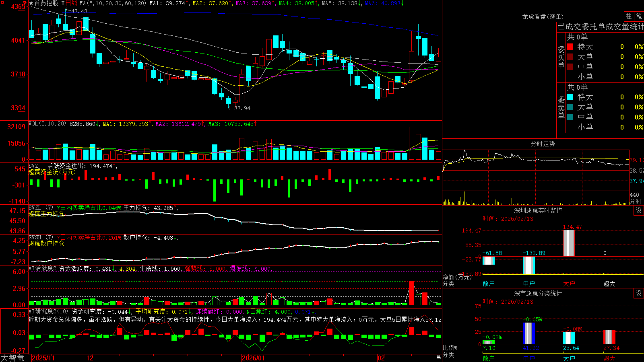Click the SVZJ indicator name
Image resolution: width=644 pixels, height=362 pixels.
(35, 166)
